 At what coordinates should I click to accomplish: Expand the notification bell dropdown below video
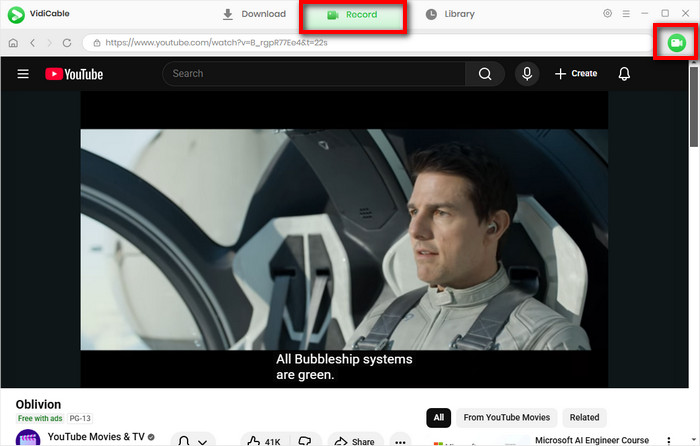click(193, 440)
